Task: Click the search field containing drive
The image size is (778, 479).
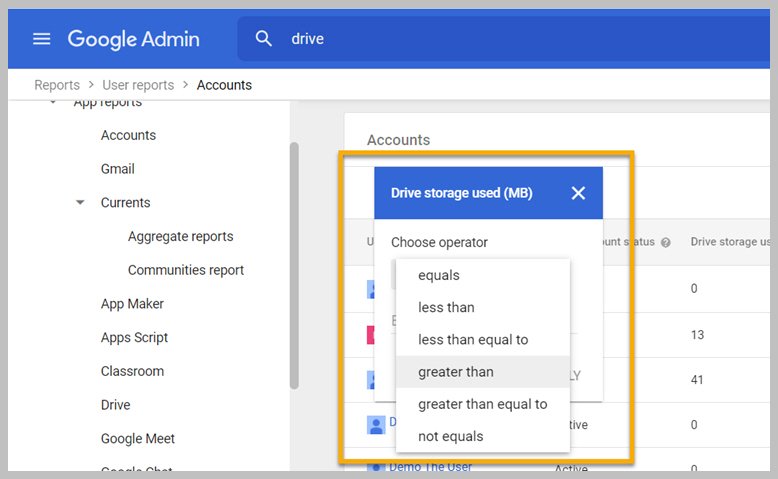Action: pyautogui.click(x=504, y=39)
